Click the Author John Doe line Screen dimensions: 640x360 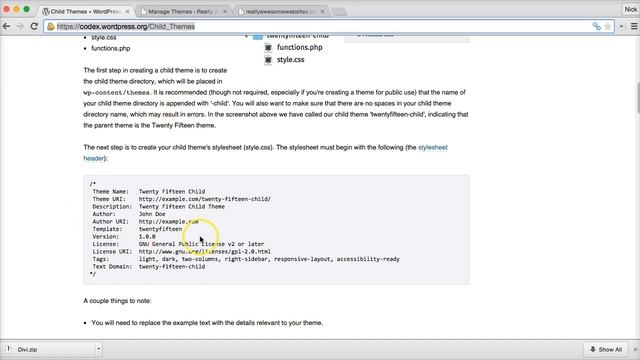pos(129,214)
